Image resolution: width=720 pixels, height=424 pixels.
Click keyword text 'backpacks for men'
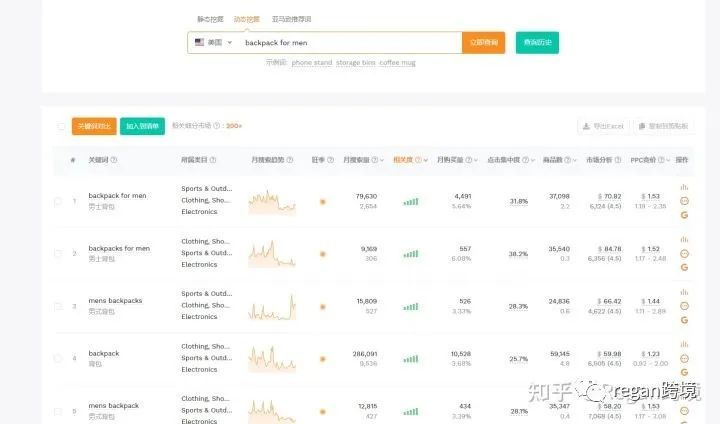click(x=119, y=248)
